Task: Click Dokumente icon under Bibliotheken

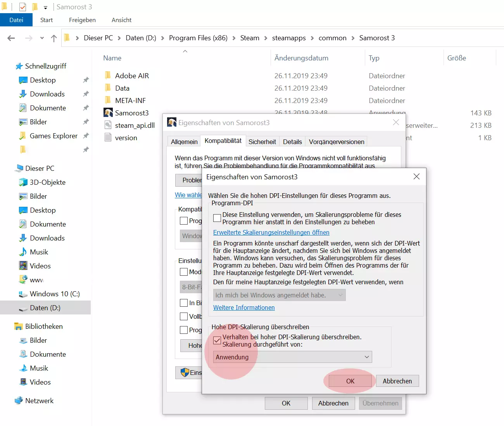Action: (x=23, y=354)
